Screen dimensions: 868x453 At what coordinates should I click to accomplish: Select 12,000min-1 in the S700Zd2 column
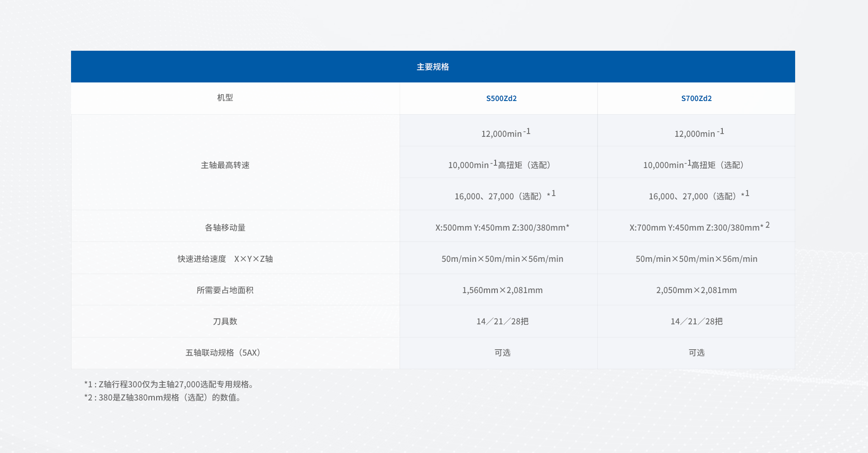click(x=696, y=130)
